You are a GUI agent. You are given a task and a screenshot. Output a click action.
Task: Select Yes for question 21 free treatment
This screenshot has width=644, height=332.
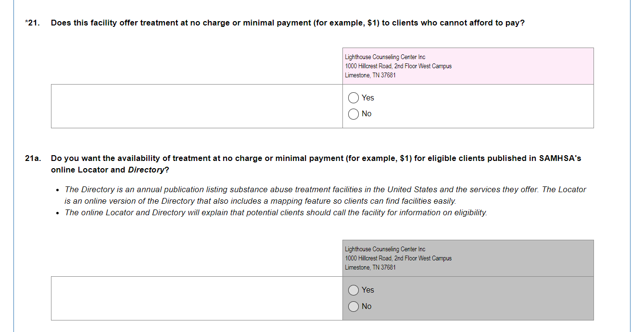pos(354,98)
